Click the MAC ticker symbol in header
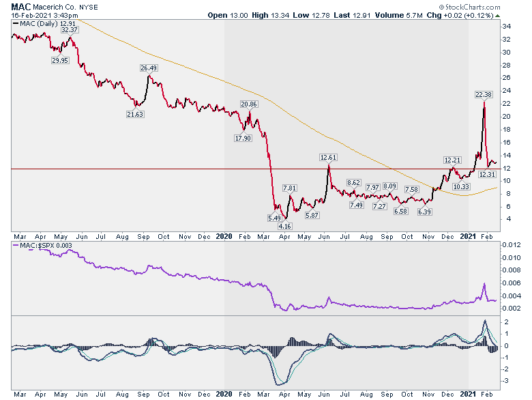This screenshot has height=400, width=532. (x=21, y=7)
